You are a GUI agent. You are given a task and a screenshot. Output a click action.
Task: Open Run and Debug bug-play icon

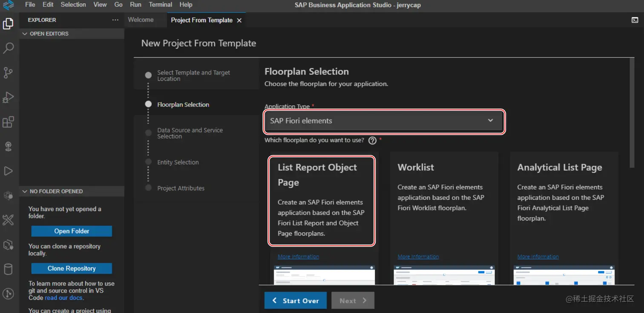click(x=8, y=98)
